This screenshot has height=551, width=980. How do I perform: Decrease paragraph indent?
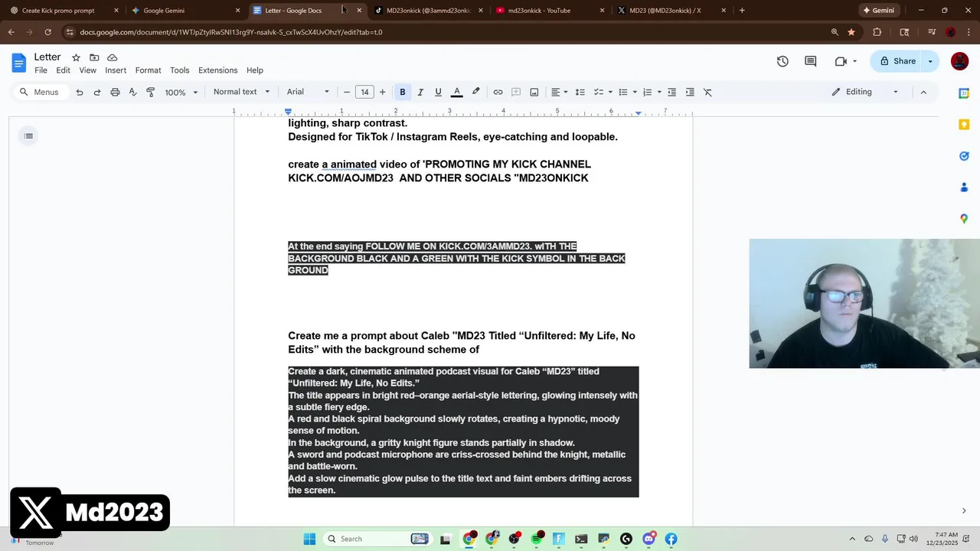click(x=671, y=92)
